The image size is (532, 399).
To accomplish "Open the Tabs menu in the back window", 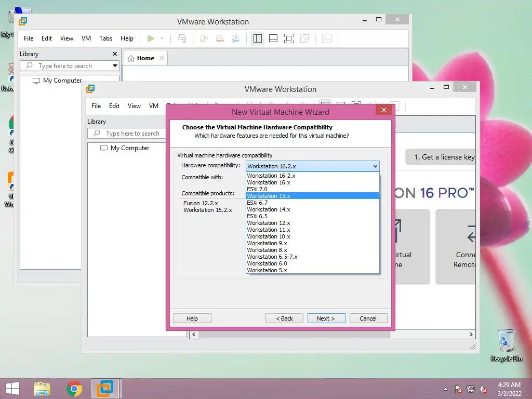I will [105, 38].
